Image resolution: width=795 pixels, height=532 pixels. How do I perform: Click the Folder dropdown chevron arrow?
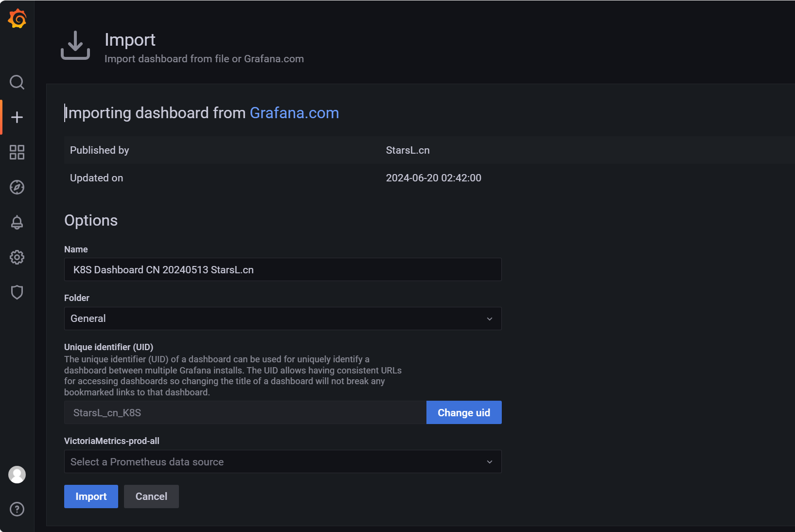490,319
